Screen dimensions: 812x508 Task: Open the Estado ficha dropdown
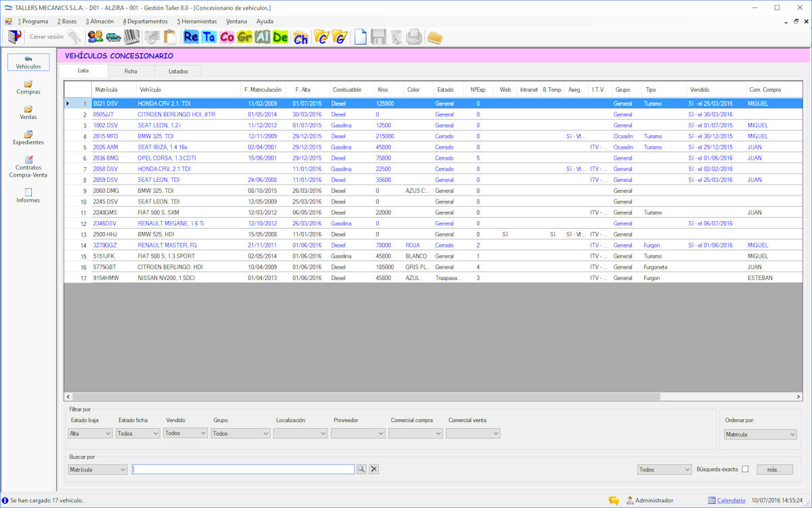coord(137,434)
